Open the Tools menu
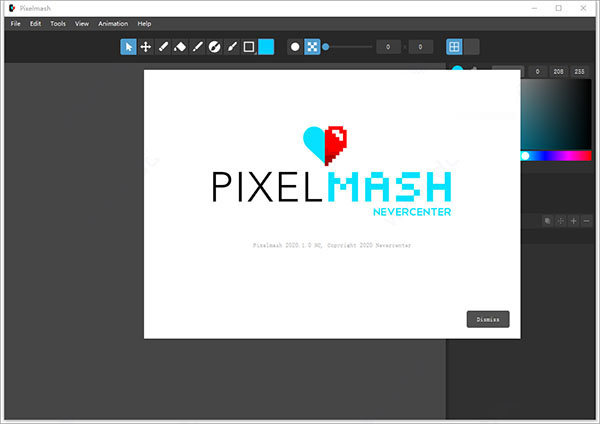 (x=58, y=24)
